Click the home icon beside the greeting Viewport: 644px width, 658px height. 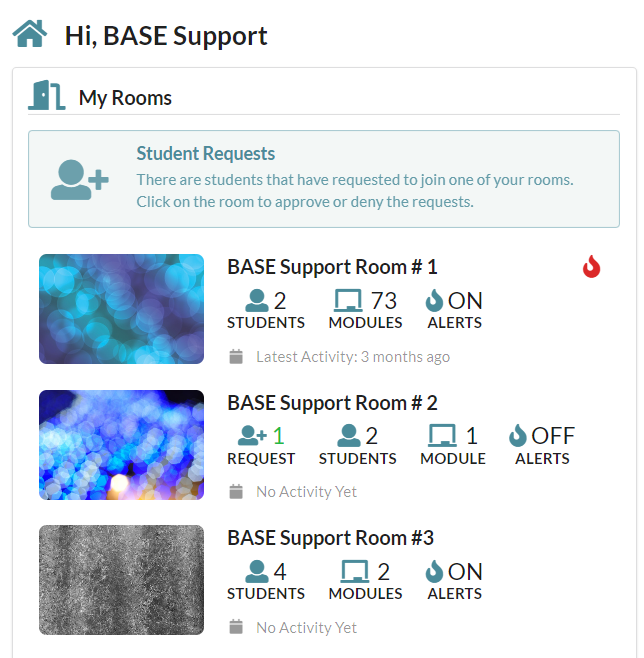click(x=30, y=34)
